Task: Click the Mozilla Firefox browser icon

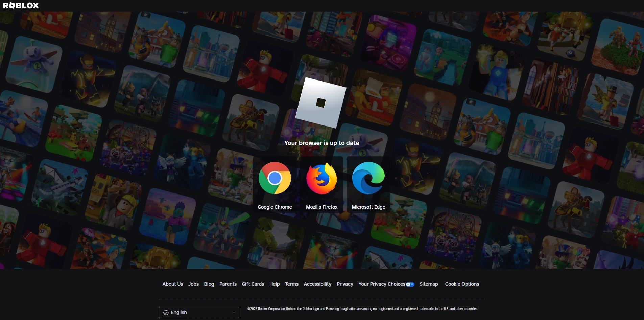Action: tap(322, 178)
